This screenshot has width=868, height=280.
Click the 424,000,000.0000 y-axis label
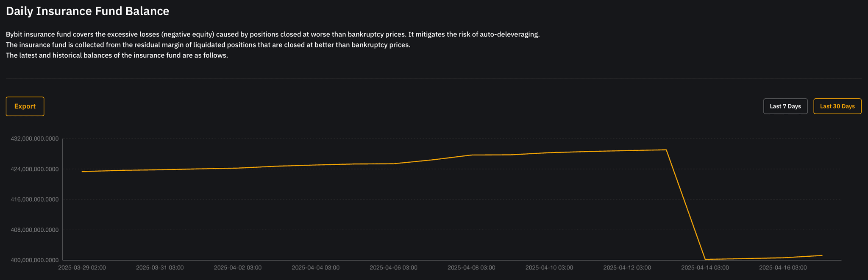pos(35,169)
